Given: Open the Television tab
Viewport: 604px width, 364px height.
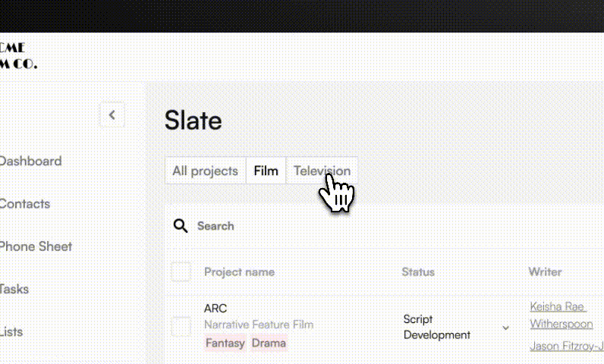Looking at the screenshot, I should pyautogui.click(x=322, y=171).
